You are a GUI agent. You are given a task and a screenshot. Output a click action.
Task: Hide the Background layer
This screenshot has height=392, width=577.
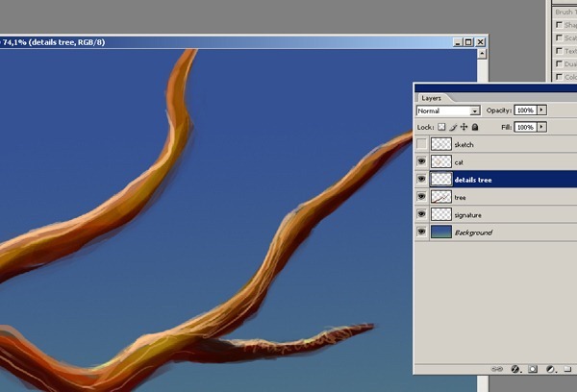click(x=421, y=232)
